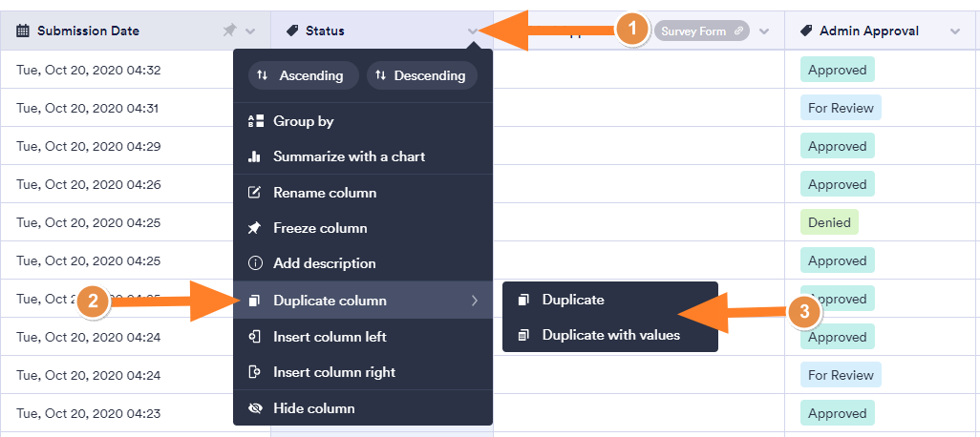Click the info icon for Add description
Viewport: 980px width, 437px height.
pos(255,263)
